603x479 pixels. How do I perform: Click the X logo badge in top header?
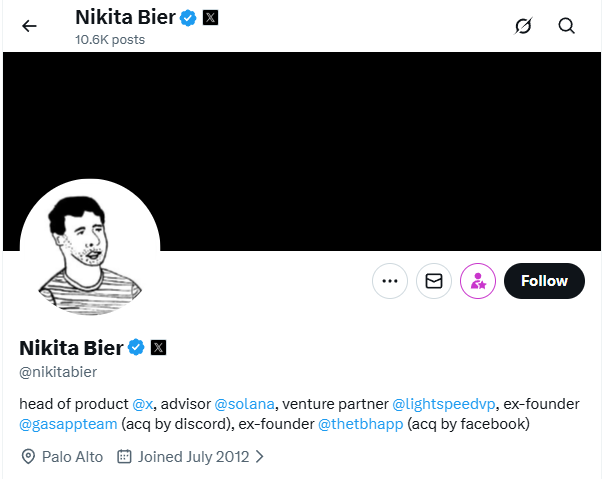210,17
